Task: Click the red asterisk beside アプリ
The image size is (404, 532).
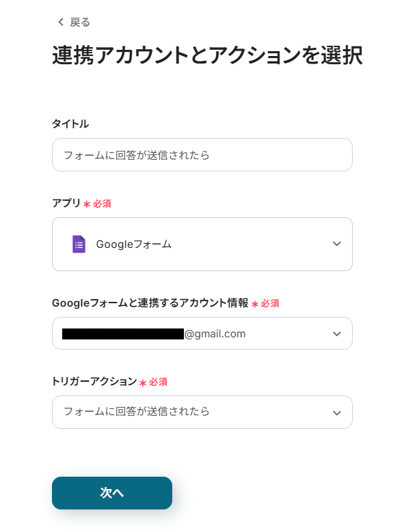Action: click(87, 204)
